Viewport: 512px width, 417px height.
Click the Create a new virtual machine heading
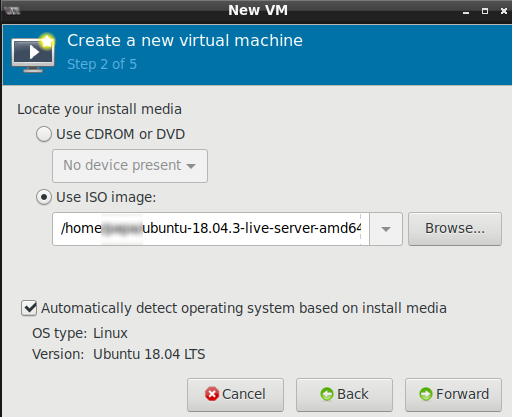tap(185, 41)
